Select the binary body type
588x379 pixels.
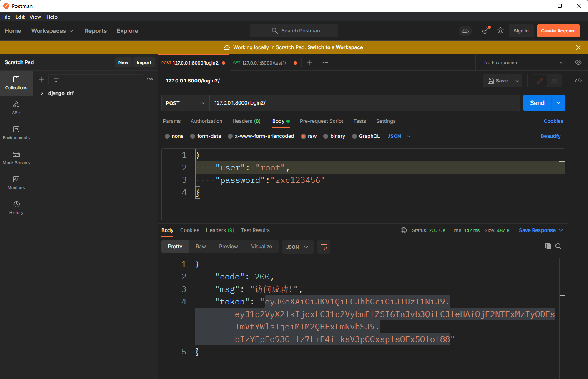pyautogui.click(x=326, y=136)
